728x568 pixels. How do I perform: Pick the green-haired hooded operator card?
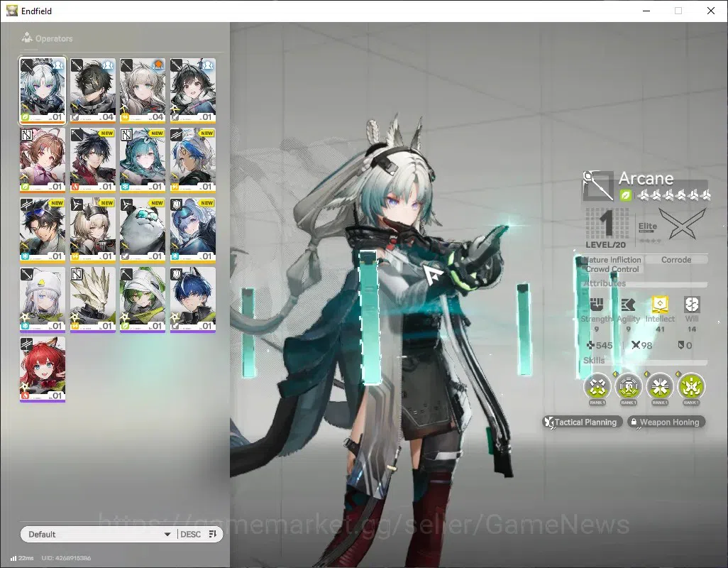(143, 300)
